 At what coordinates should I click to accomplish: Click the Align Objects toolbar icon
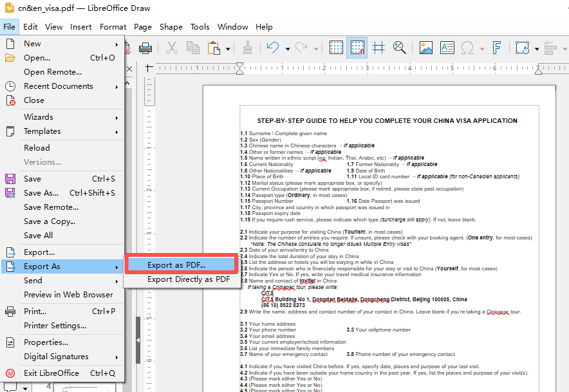click(x=551, y=48)
